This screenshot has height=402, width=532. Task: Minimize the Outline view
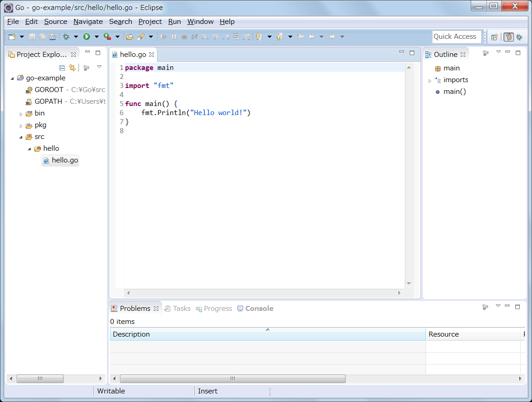click(x=508, y=52)
